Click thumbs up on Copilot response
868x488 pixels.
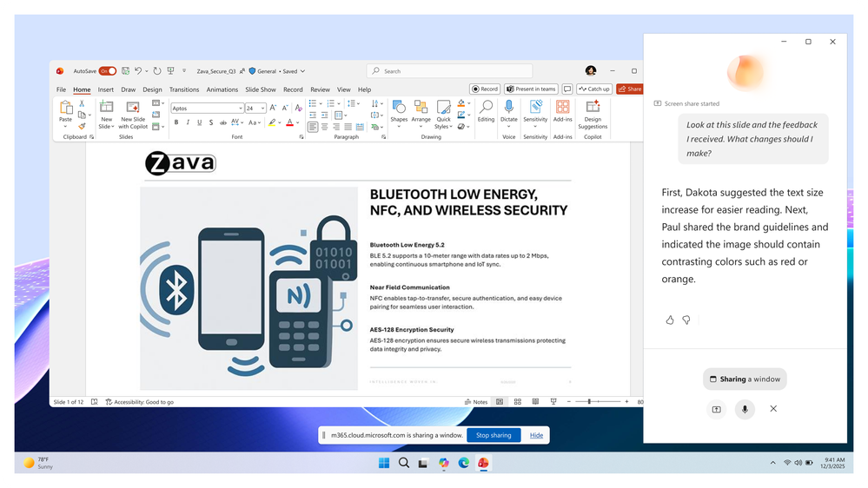[x=670, y=320]
